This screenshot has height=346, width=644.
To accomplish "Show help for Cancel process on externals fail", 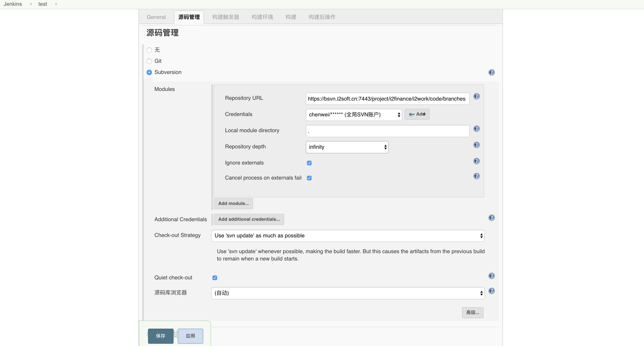I will coord(476,176).
